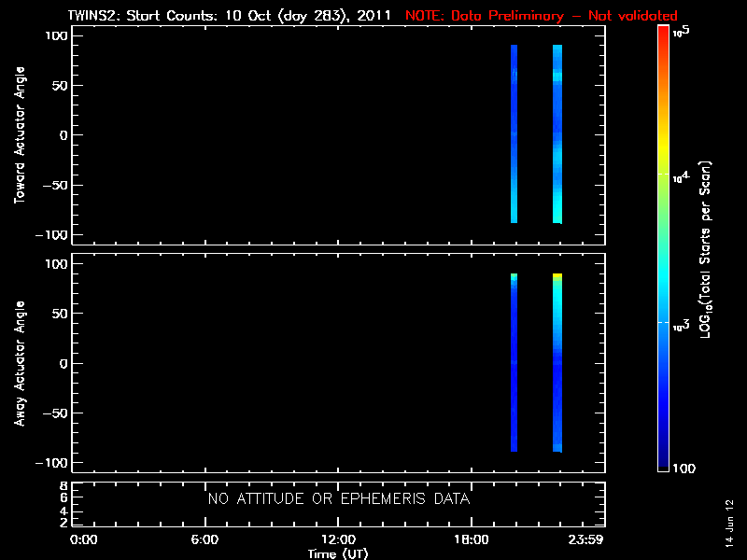
Task: Click the colorbar label 'LOG10(Total Starts per Scan)'
Action: coord(706,249)
